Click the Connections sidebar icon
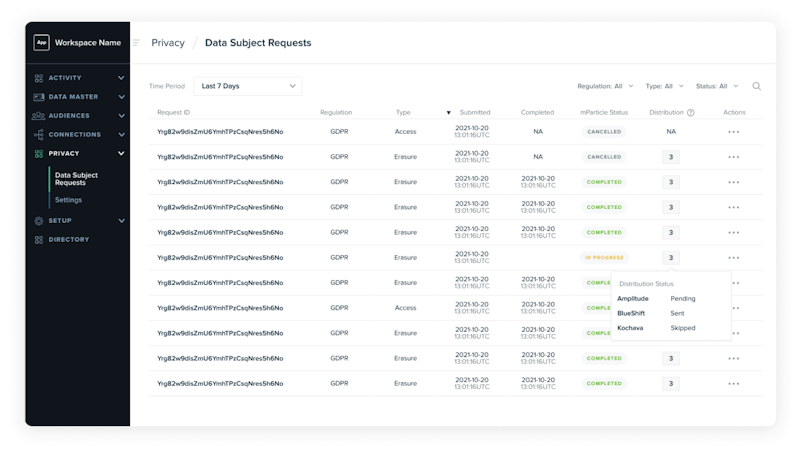This screenshot has width=800, height=449. coord(39,135)
